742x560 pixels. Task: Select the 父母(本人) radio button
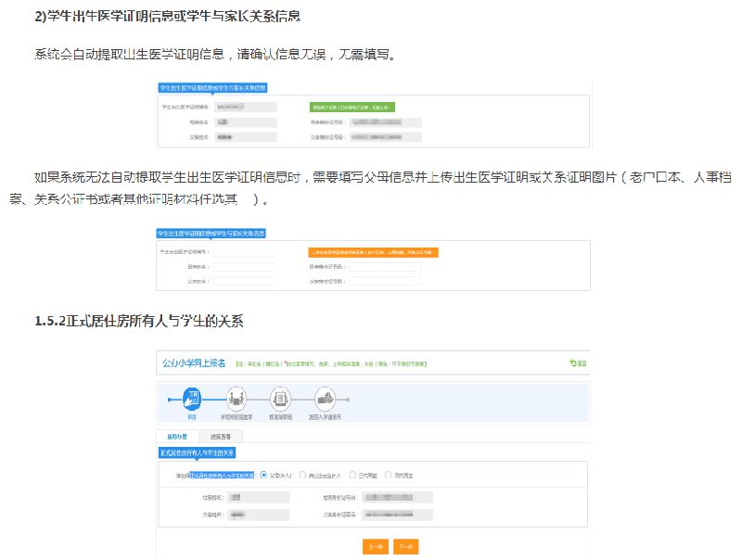coord(264,476)
